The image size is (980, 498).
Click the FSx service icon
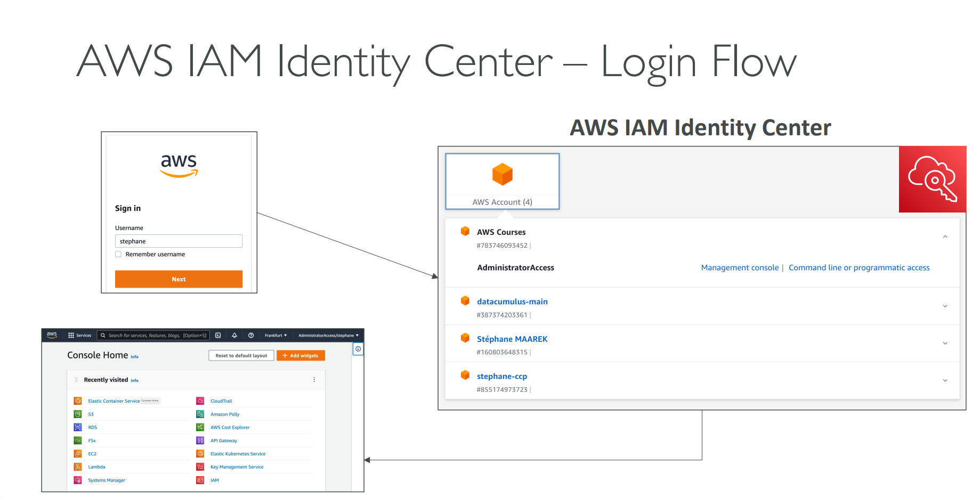click(x=78, y=440)
